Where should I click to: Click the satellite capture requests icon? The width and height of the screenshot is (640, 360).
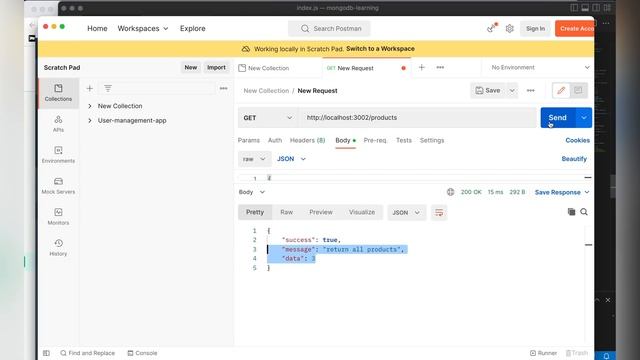(x=491, y=28)
